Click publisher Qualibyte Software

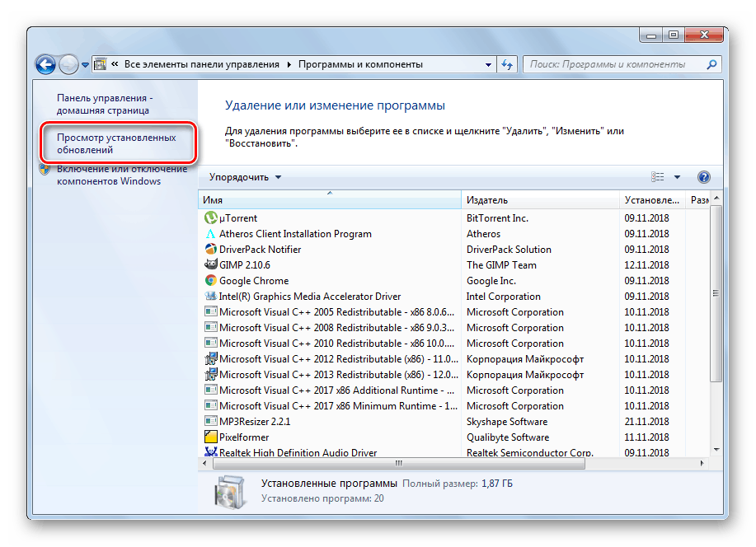pos(508,437)
